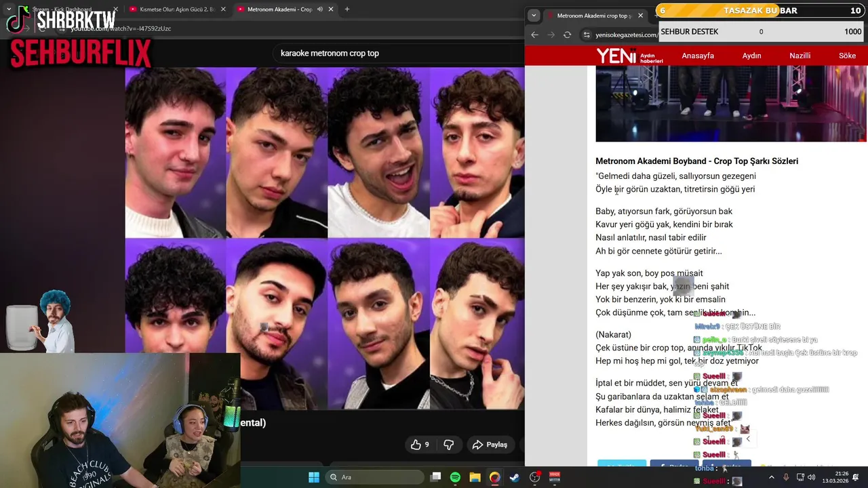This screenshot has width=868, height=488.
Task: Click the Paylaş share button
Action: pos(490,445)
